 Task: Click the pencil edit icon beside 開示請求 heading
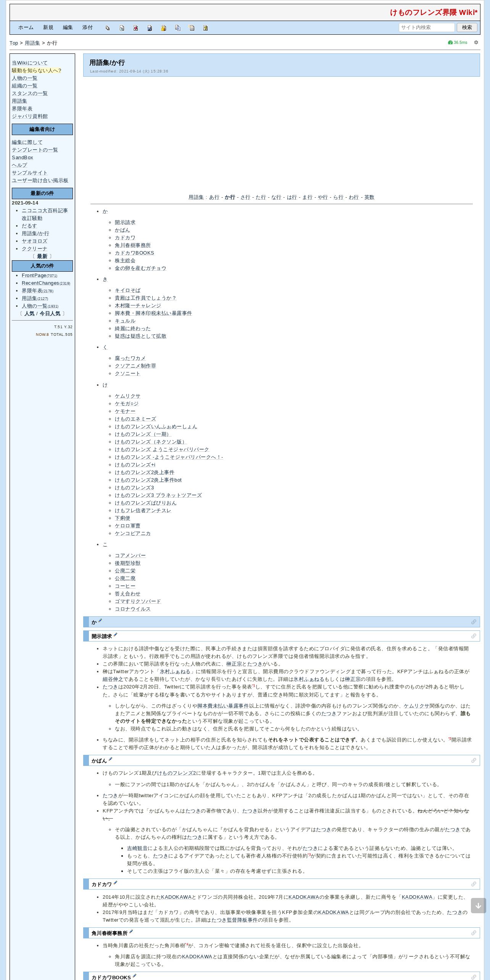(x=115, y=635)
